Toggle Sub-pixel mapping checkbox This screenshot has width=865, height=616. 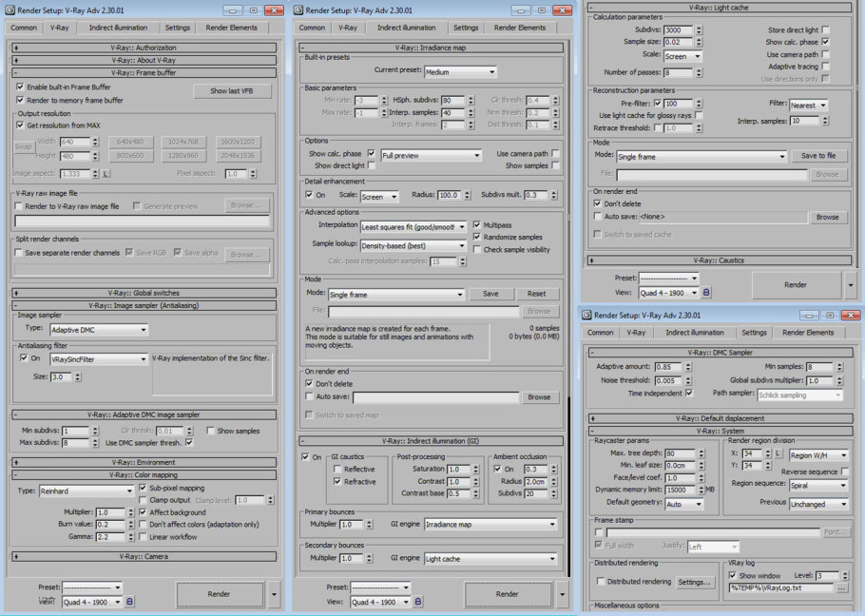click(143, 488)
